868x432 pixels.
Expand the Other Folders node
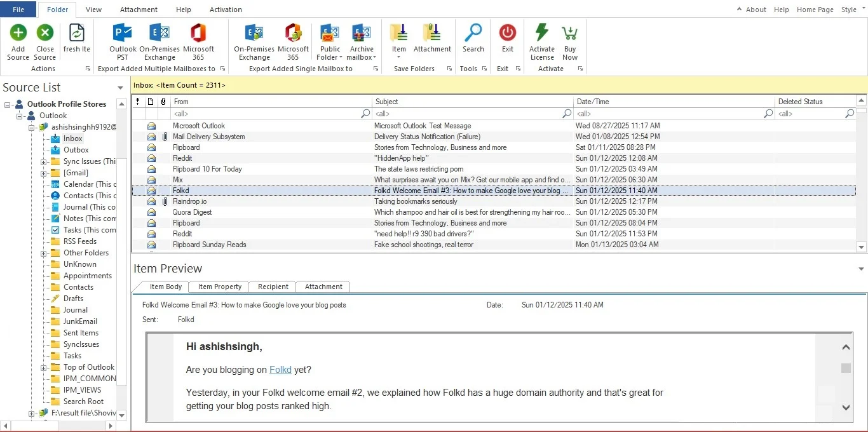[43, 253]
